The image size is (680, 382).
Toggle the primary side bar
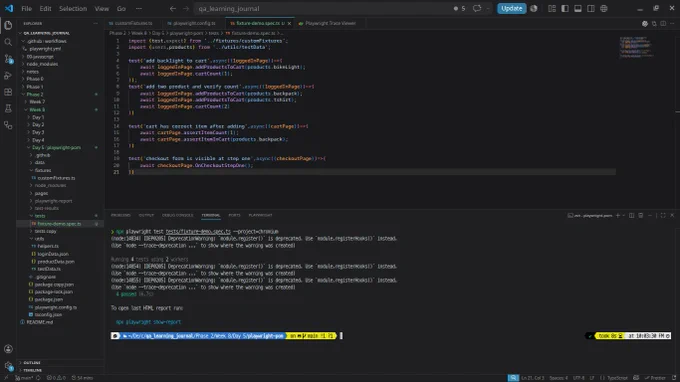pos(565,8)
